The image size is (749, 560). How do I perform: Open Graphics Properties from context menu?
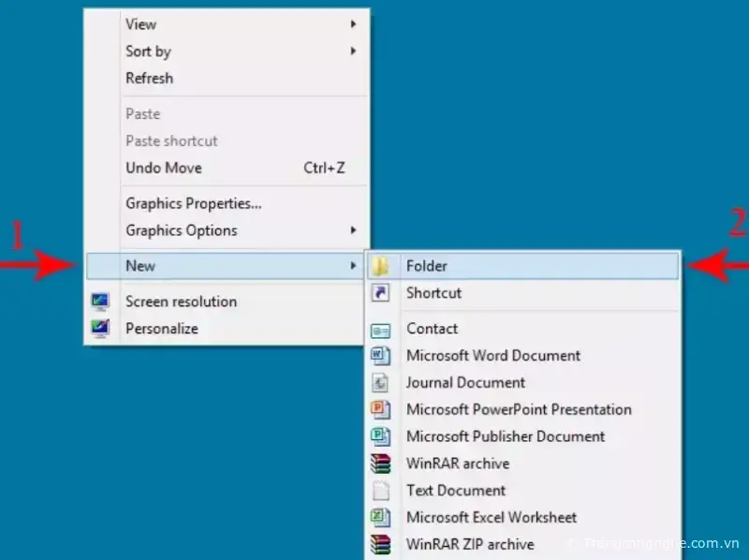coord(194,203)
